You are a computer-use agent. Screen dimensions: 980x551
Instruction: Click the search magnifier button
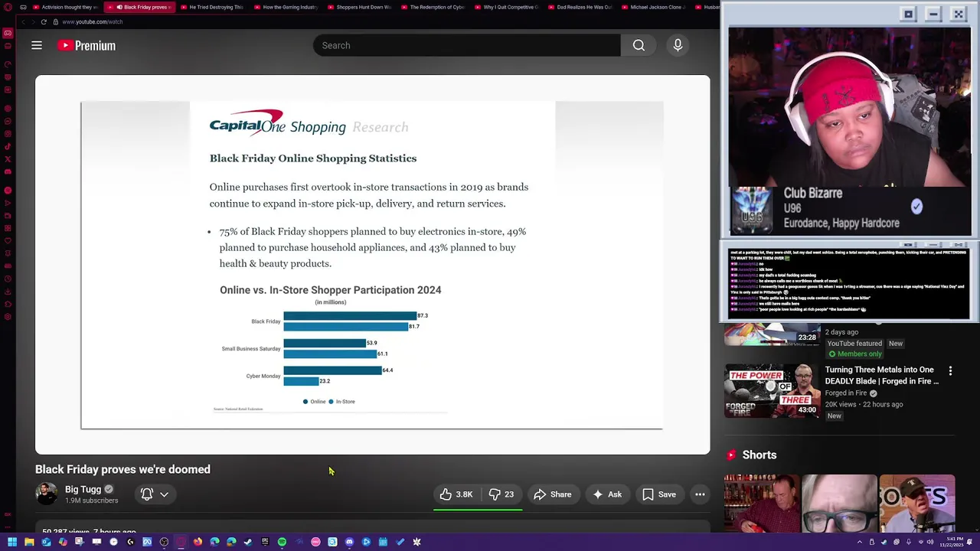click(639, 45)
